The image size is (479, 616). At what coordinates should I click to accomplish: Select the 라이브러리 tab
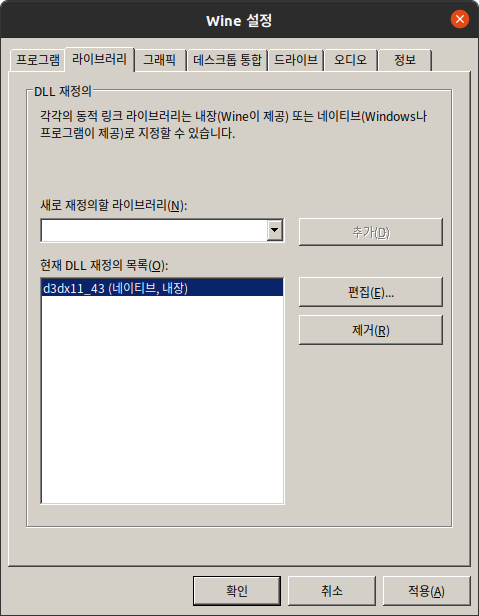99,59
